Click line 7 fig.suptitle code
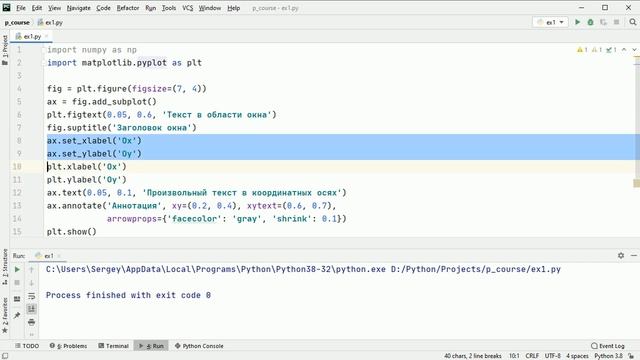This screenshot has height=360, width=640. [122, 127]
